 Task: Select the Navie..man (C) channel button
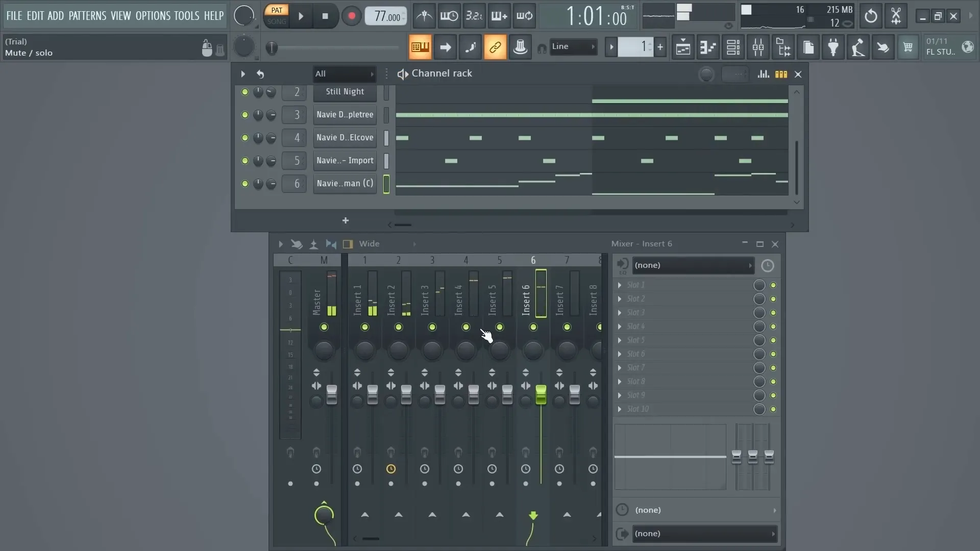point(345,184)
